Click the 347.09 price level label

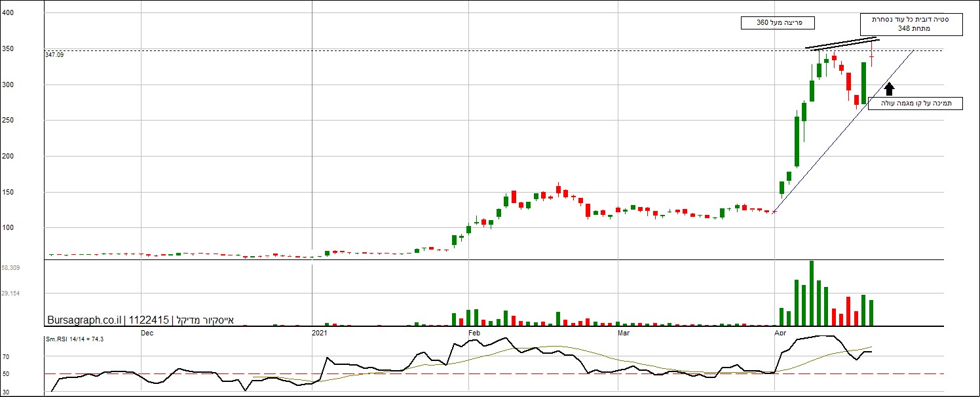coord(54,55)
